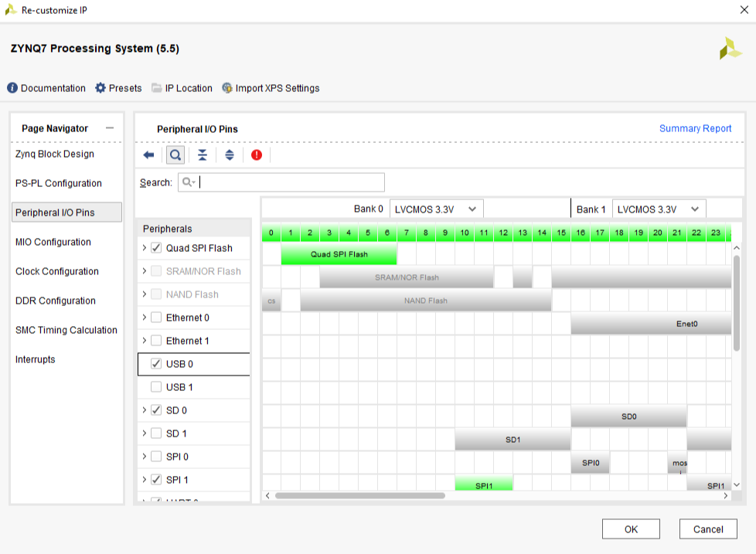Expand the SD 0 tree row
Screen dimensions: 756x554
tap(144, 410)
